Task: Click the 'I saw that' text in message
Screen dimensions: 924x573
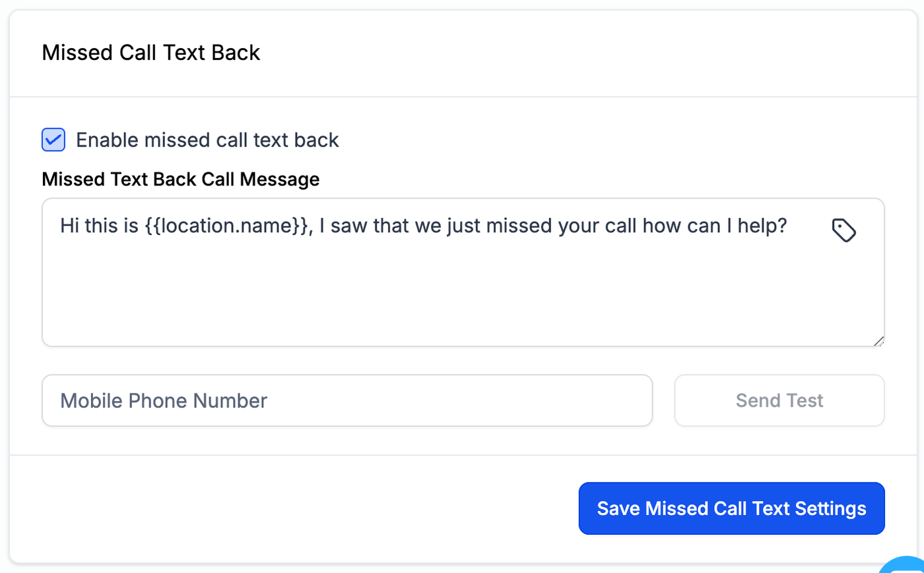Action: coord(367,226)
